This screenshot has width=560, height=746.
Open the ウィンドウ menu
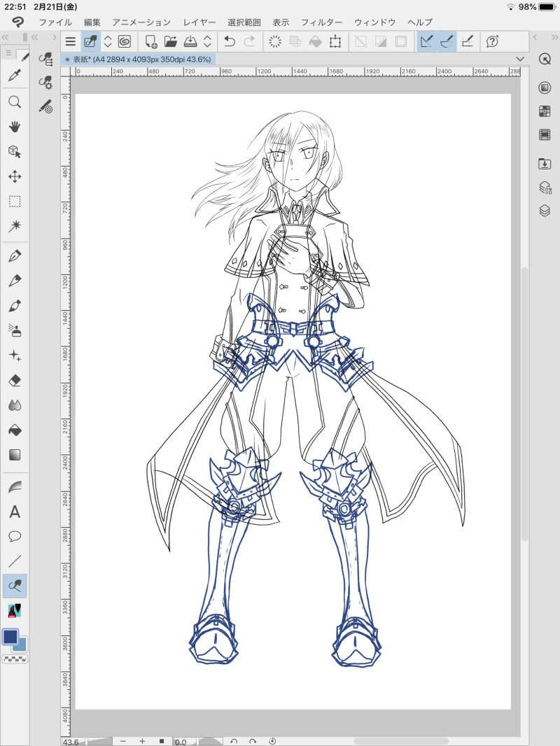(375, 22)
